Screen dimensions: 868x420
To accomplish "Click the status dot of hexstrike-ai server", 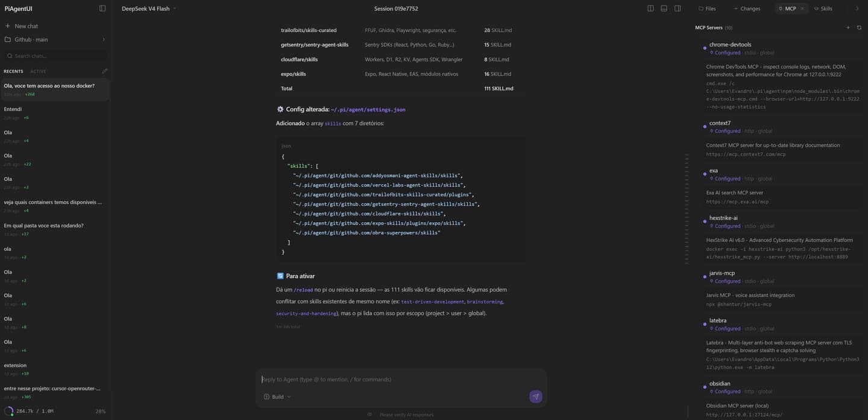I will [705, 221].
